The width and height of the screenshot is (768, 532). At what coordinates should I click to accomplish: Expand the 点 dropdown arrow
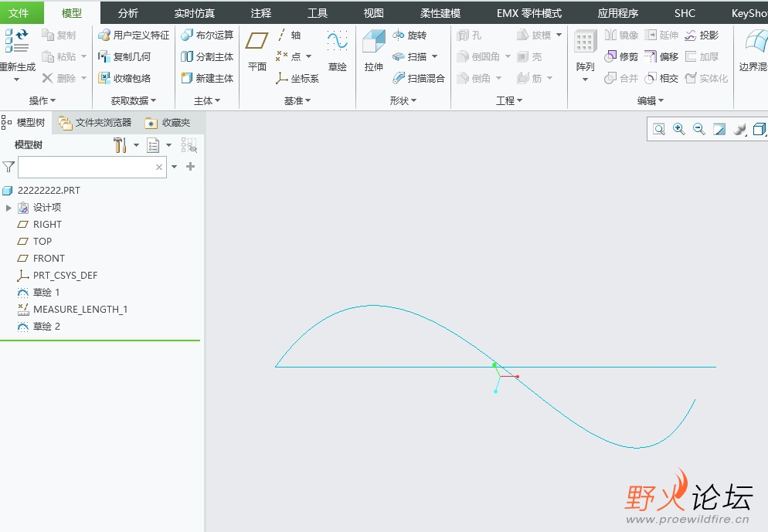coord(308,57)
